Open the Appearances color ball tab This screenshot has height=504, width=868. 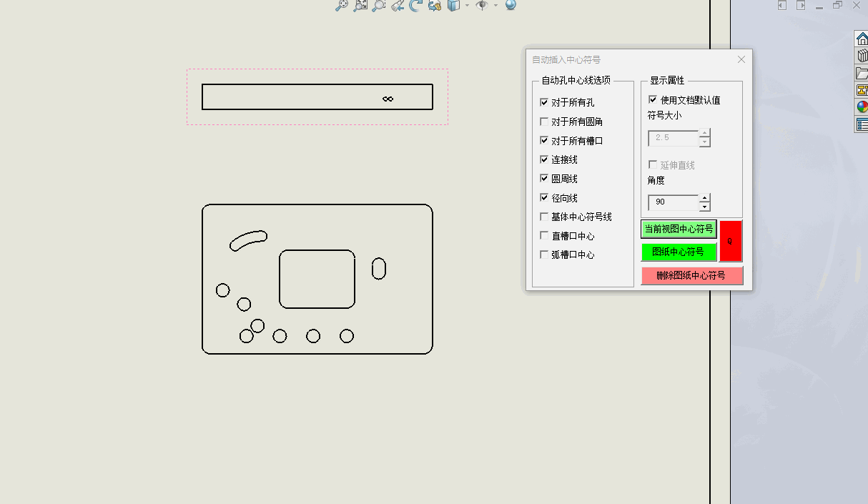pyautogui.click(x=862, y=107)
